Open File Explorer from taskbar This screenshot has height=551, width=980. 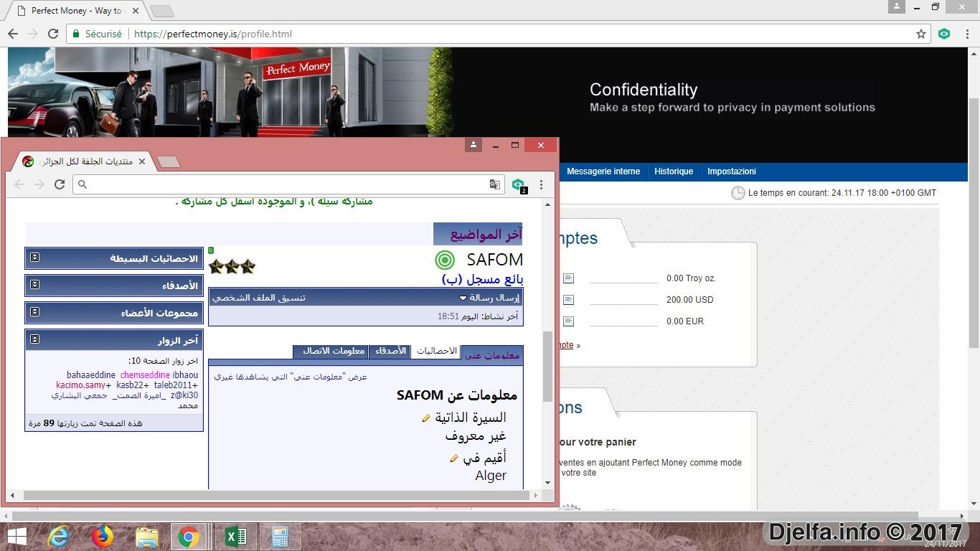tap(146, 537)
